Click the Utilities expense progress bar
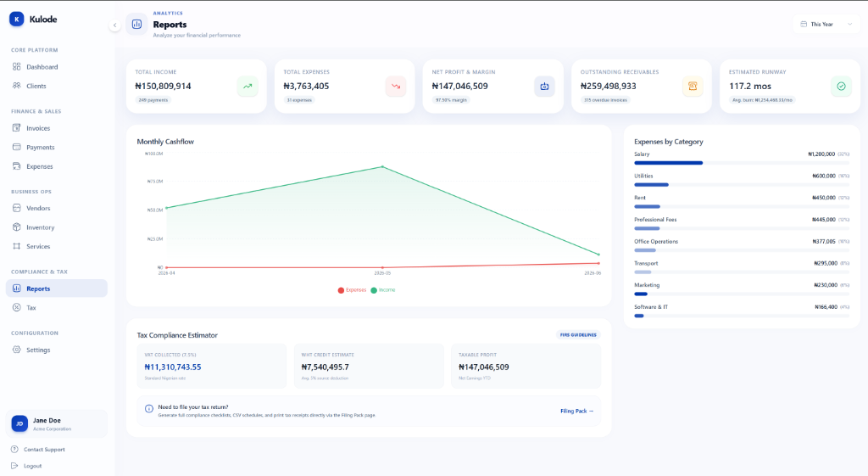Screen dimensions: 868x476 tap(741, 184)
